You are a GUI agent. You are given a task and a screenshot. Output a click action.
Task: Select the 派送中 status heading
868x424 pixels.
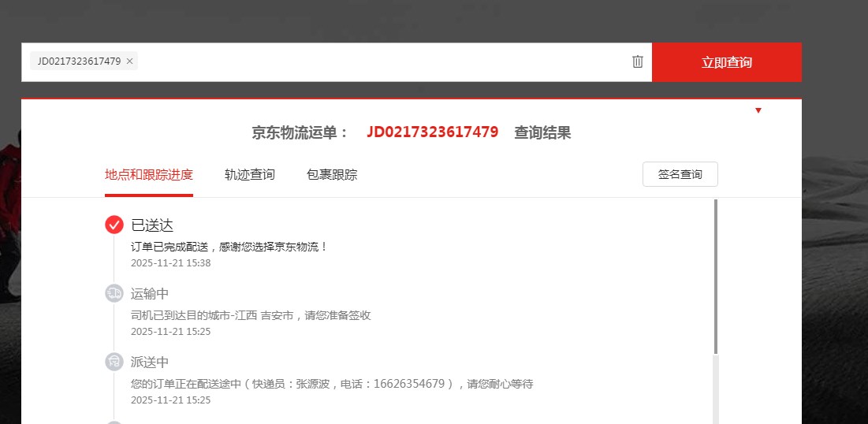150,363
